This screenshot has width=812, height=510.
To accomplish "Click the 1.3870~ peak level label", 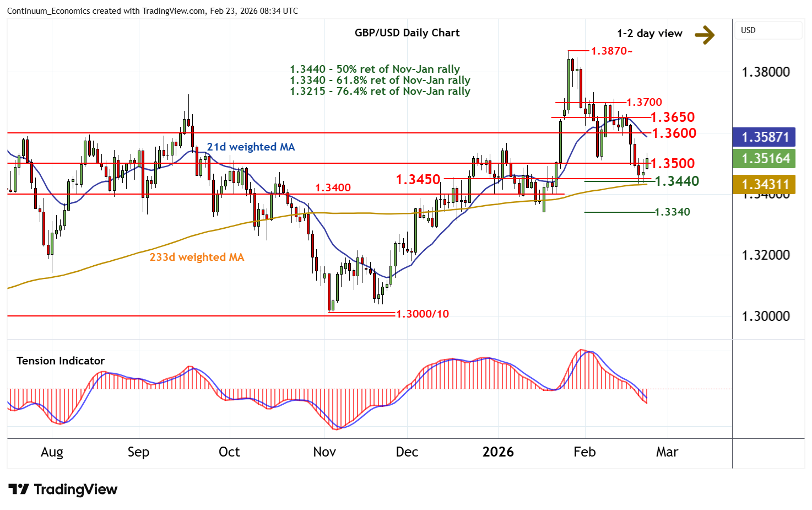I will pos(611,51).
